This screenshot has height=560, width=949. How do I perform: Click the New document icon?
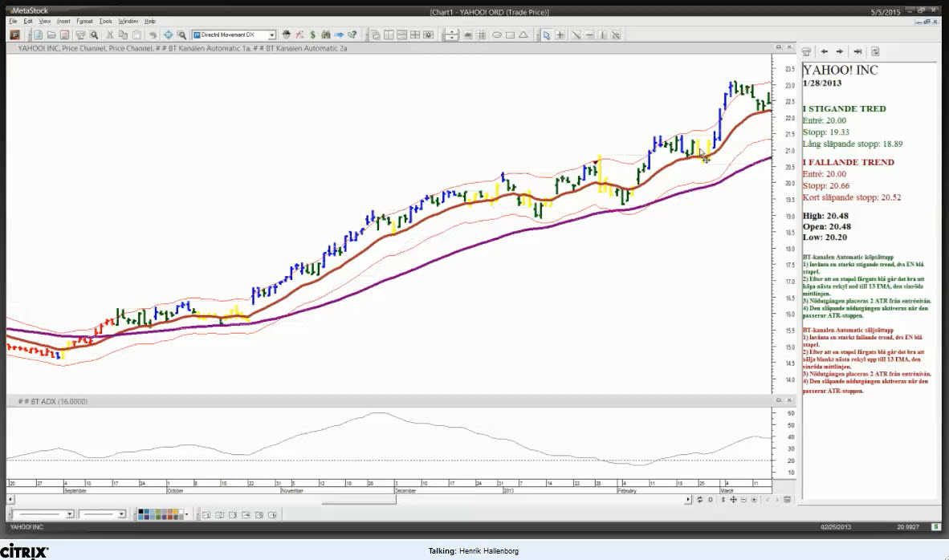pyautogui.click(x=38, y=35)
